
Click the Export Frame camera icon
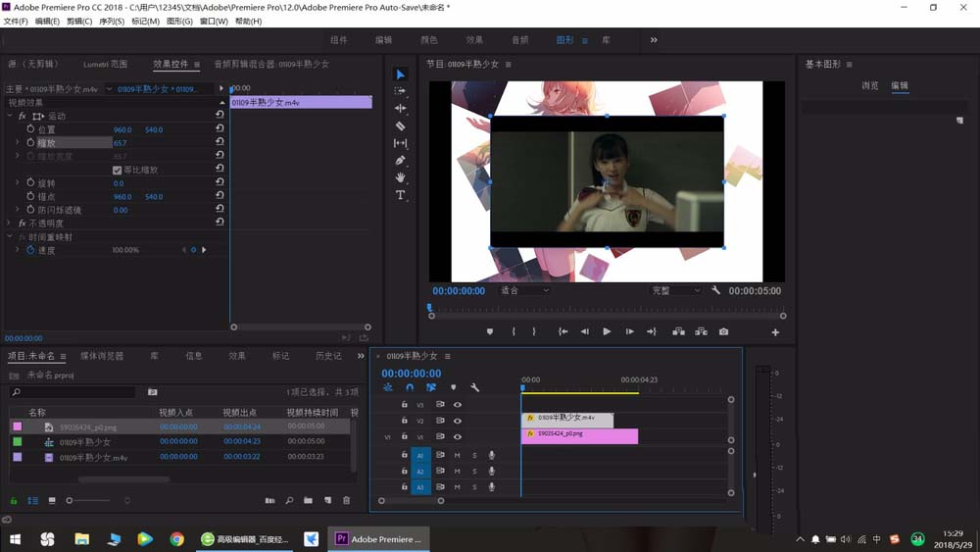point(723,332)
